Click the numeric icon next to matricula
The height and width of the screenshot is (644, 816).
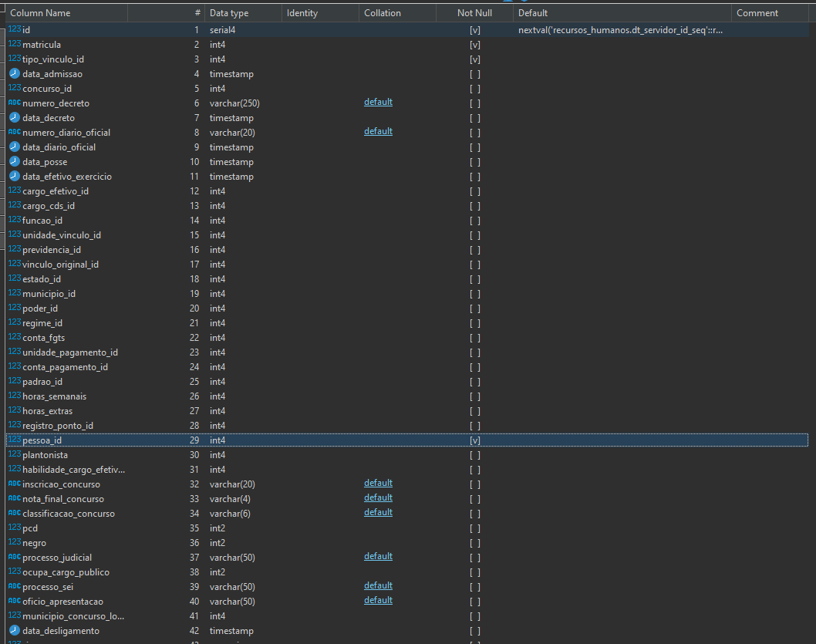pos(15,44)
